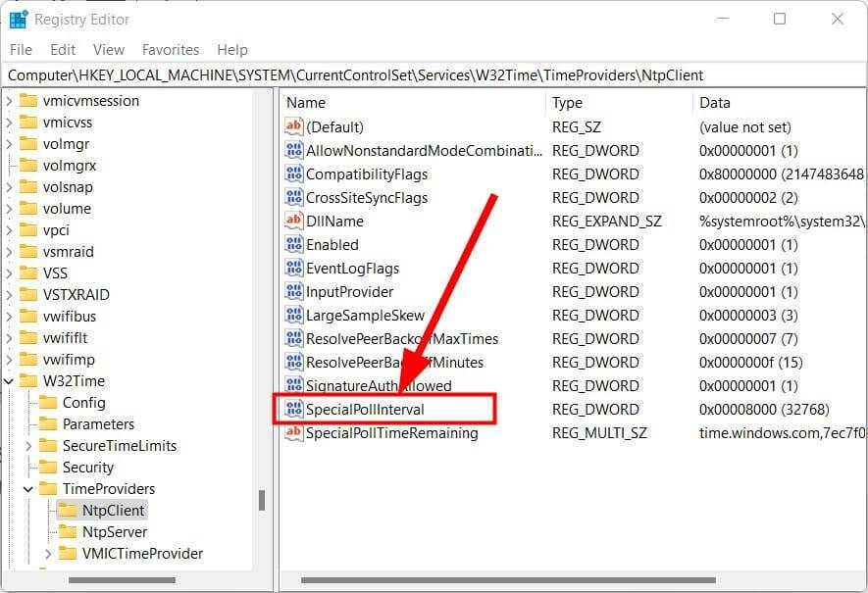Click the tree pane vertical scrollbar thumb

[262, 500]
